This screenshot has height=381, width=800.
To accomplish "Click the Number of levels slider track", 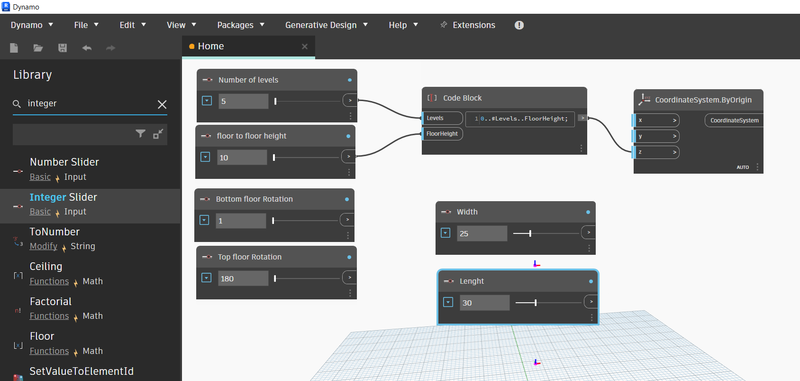I will (308, 101).
